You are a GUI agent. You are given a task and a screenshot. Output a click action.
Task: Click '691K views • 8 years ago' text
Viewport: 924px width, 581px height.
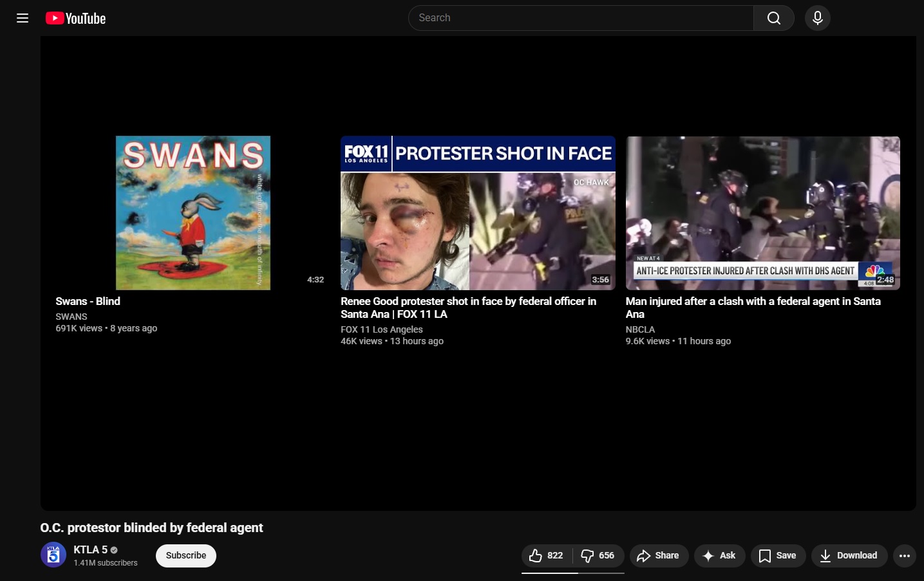click(106, 328)
